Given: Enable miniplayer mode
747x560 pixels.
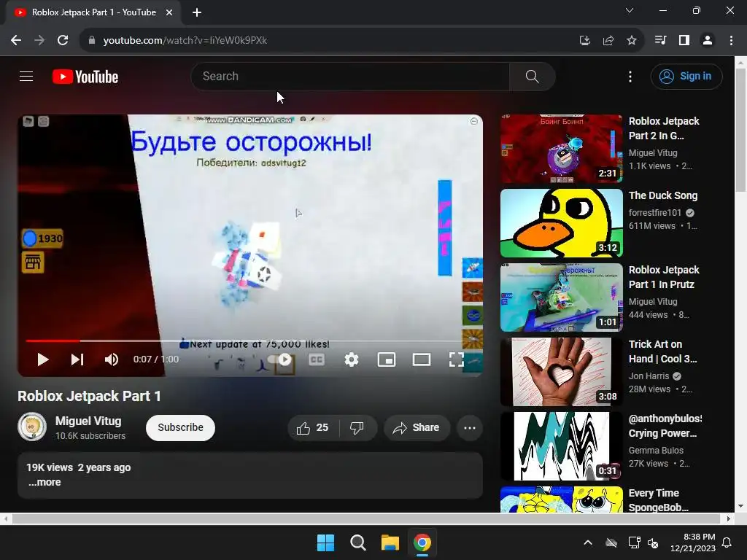Looking at the screenshot, I should tap(387, 359).
